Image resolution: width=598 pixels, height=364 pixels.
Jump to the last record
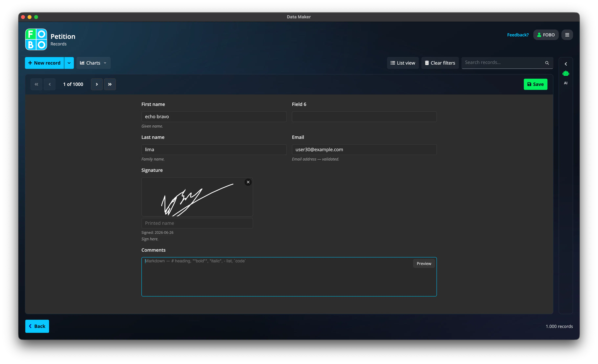(110, 84)
